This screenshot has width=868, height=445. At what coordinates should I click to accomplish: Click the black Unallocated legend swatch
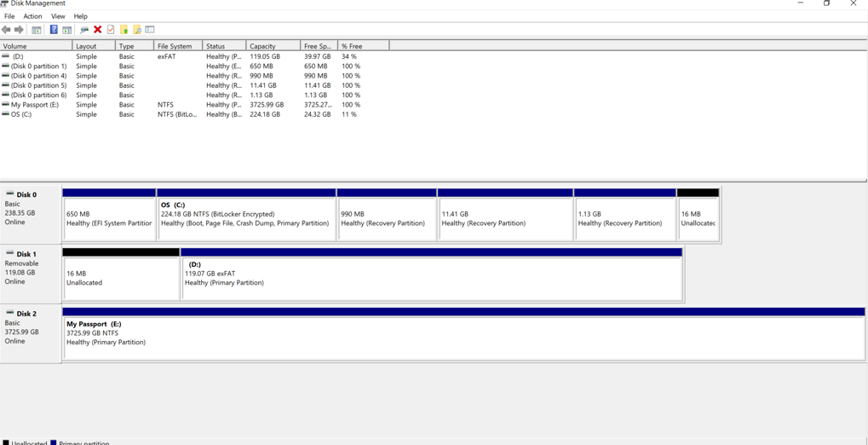tap(4, 442)
